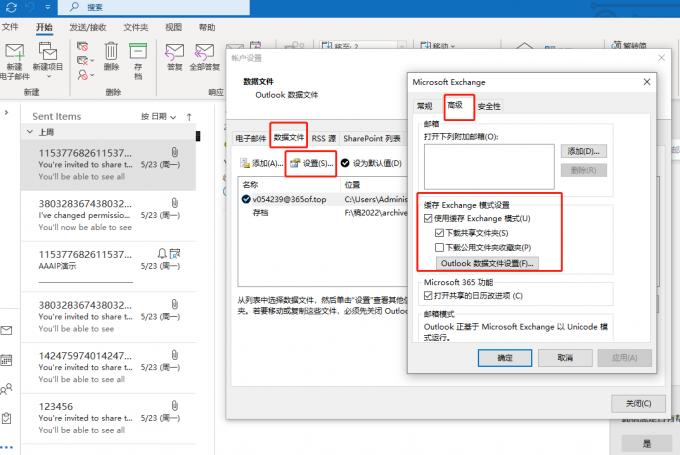Click the Reply All icon

[x=205, y=52]
